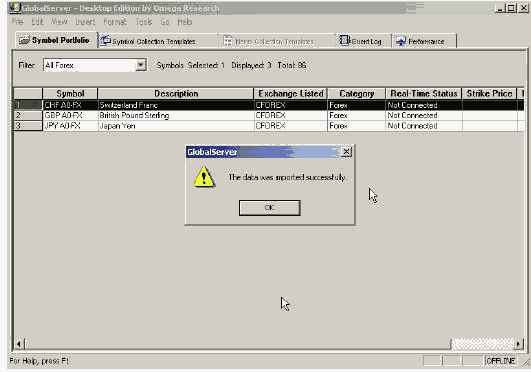Viewport: 531px width, 372px height.
Task: Click the Symbol Portfolio tab icon
Action: coord(24,41)
